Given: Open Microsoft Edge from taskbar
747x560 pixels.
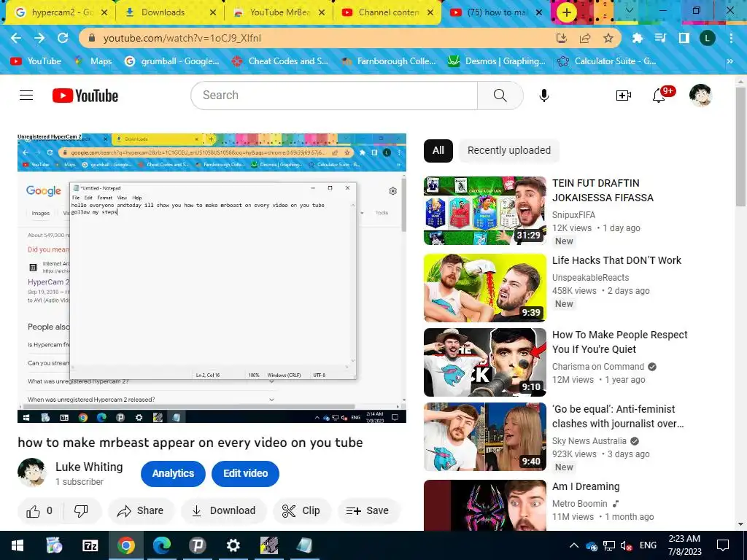Looking at the screenshot, I should [x=161, y=545].
